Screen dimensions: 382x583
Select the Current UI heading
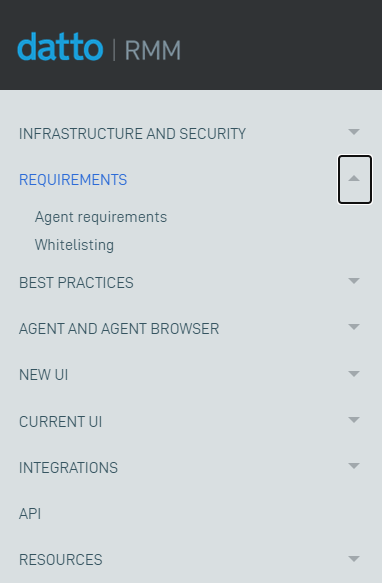(x=61, y=422)
